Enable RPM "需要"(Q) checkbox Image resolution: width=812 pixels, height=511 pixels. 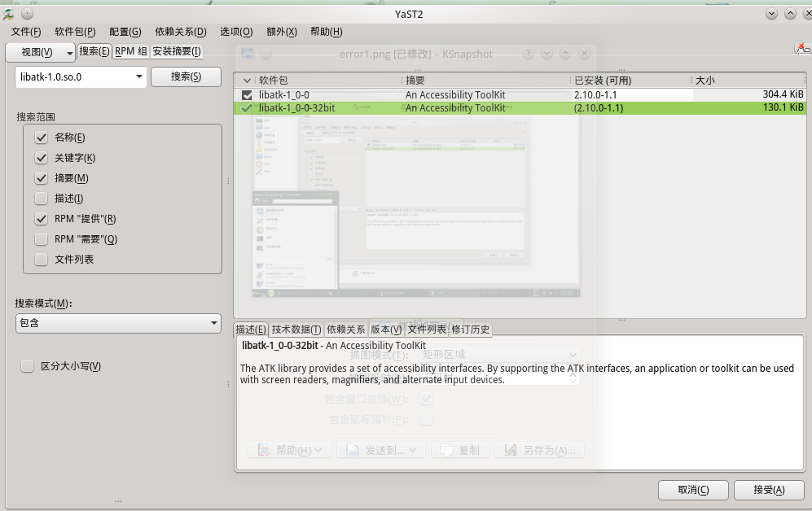tap(41, 239)
